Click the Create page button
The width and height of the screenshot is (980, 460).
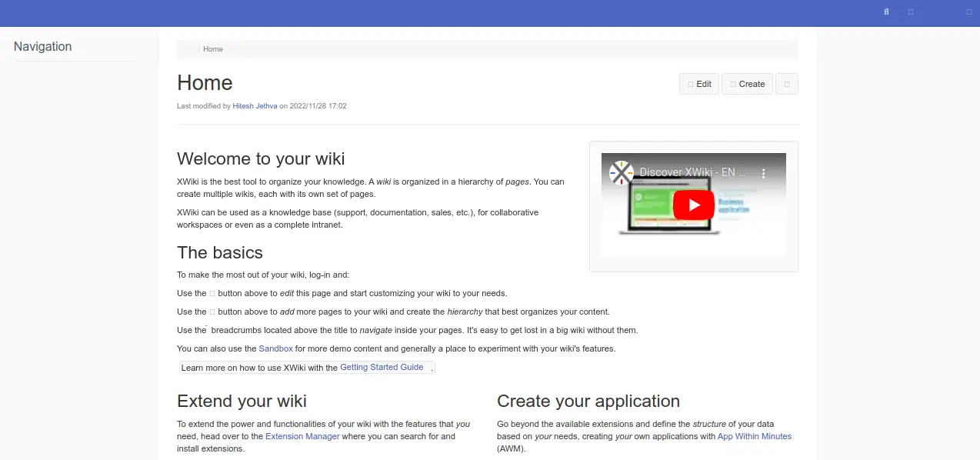click(747, 84)
